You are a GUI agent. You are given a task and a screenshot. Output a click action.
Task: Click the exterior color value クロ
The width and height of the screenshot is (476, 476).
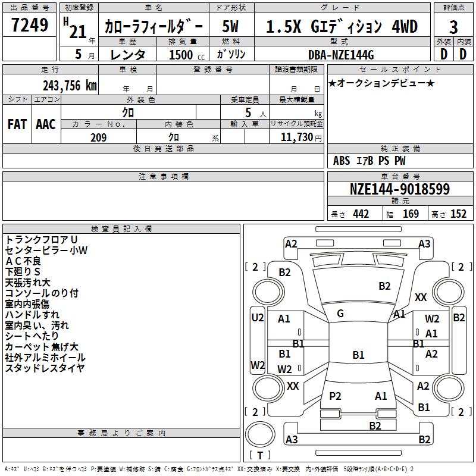point(128,112)
